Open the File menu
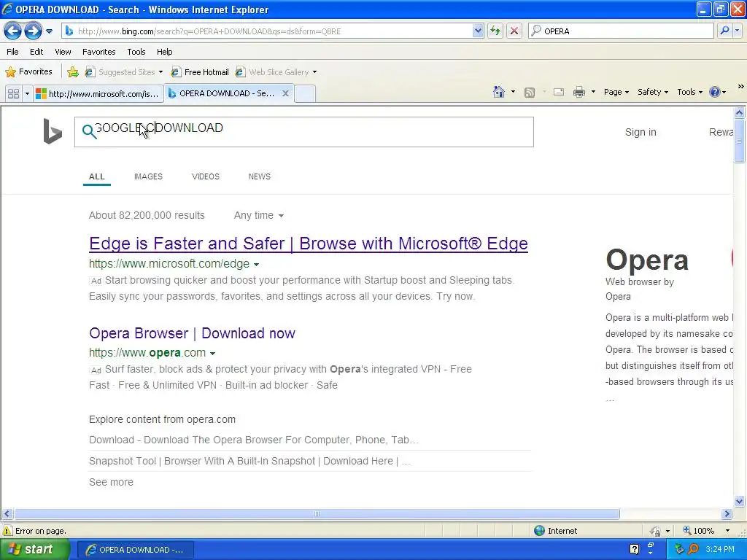The width and height of the screenshot is (747, 560). [x=13, y=52]
